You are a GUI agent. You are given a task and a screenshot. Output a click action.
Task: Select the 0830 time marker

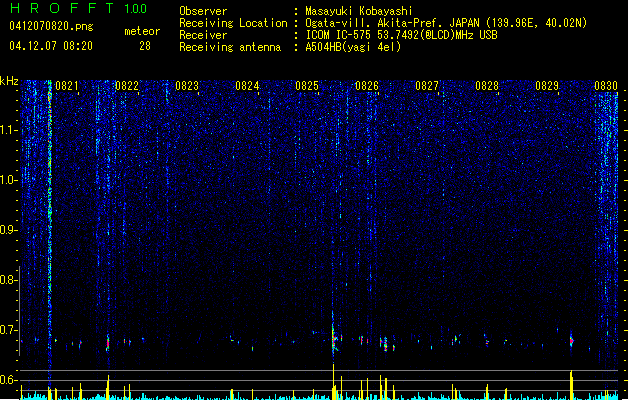(x=606, y=86)
